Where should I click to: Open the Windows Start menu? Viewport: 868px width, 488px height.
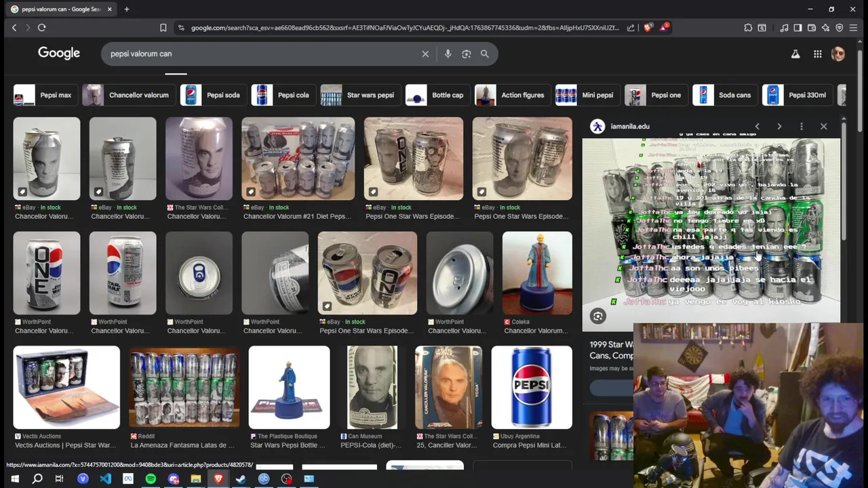pos(15,479)
